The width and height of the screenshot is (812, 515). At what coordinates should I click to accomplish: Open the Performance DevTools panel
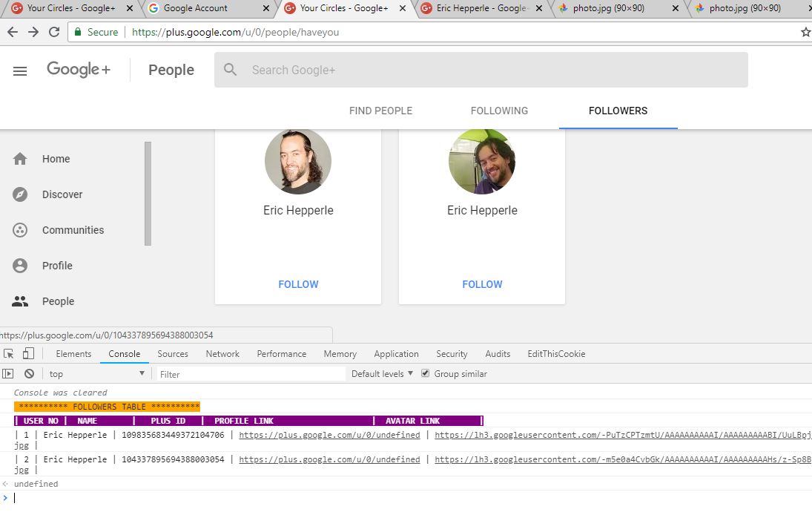pos(282,354)
